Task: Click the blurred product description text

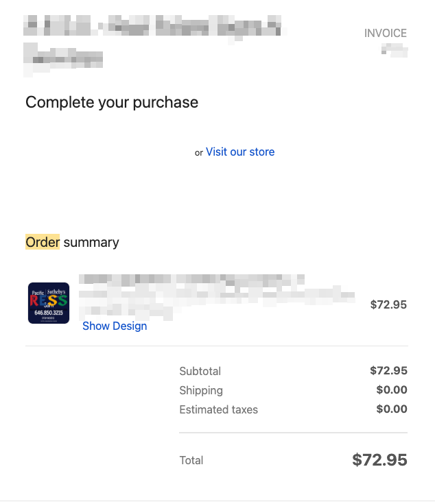Action: pos(216,296)
